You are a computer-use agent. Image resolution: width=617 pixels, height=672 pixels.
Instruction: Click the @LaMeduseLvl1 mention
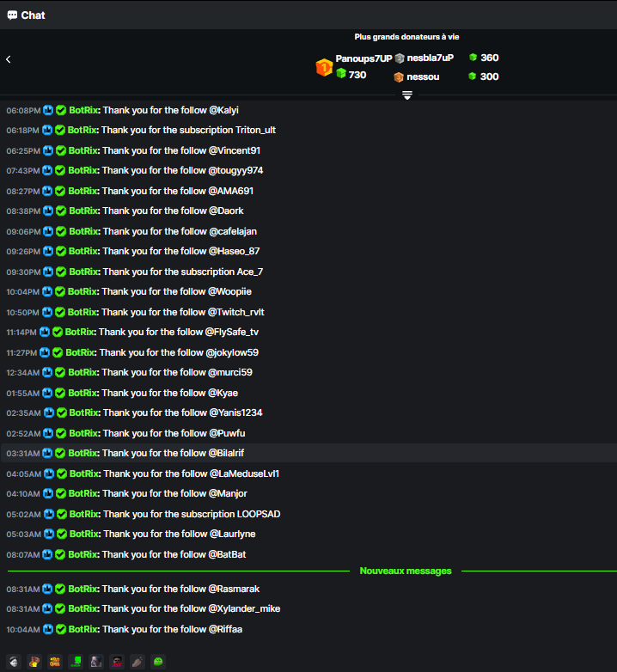pyautogui.click(x=244, y=473)
